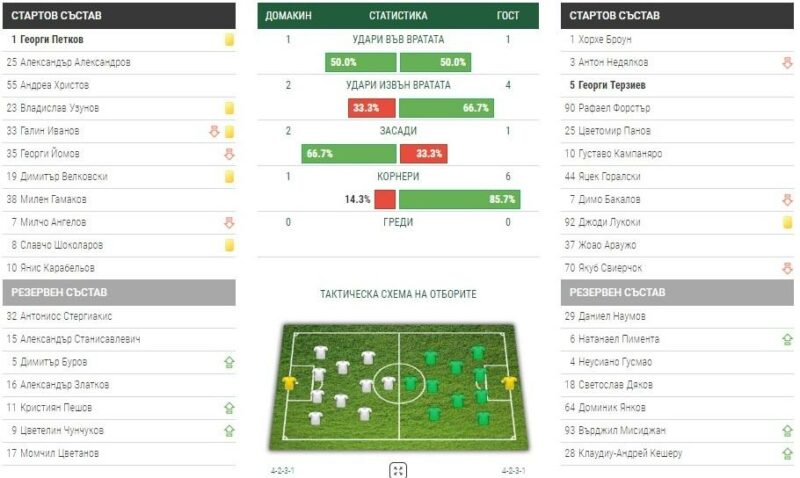Click the green substitution arrow for Натанаел Пимента
The image size is (800, 478).
[788, 340]
